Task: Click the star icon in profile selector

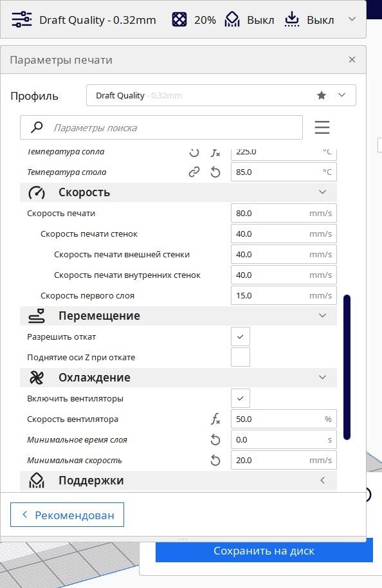Action: 322,95
